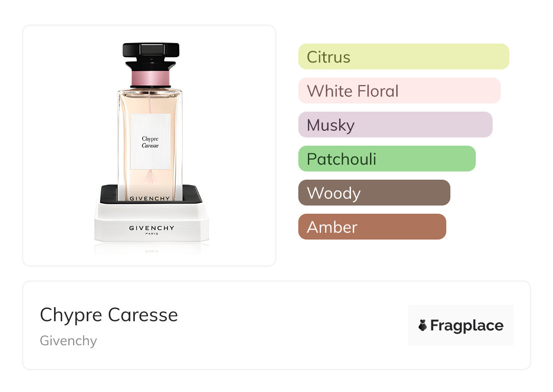This screenshot has width=553, height=392.
Task: Click the pink collar on bottle neck
Action: [151, 78]
